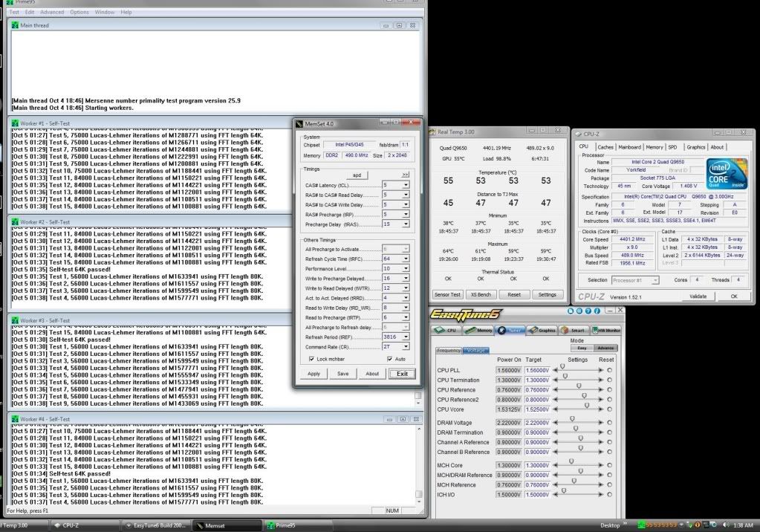Click the first round page icon in EasyTune6 header
Screen dimensions: 760x532
point(571,311)
